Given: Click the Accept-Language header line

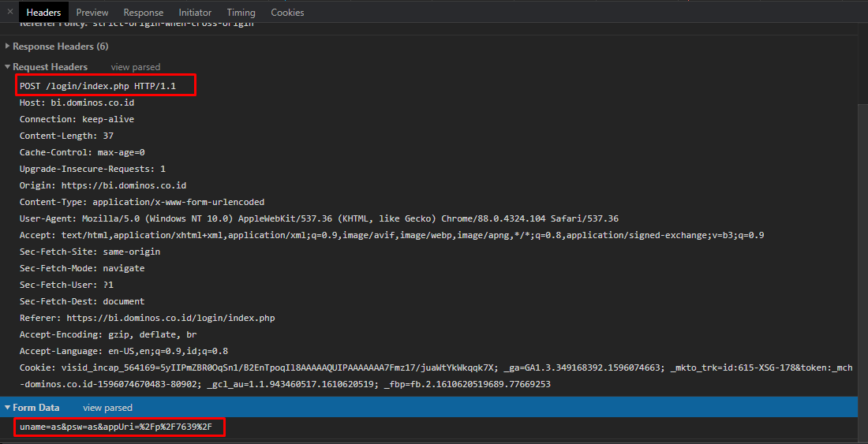Looking at the screenshot, I should pyautogui.click(x=123, y=351).
